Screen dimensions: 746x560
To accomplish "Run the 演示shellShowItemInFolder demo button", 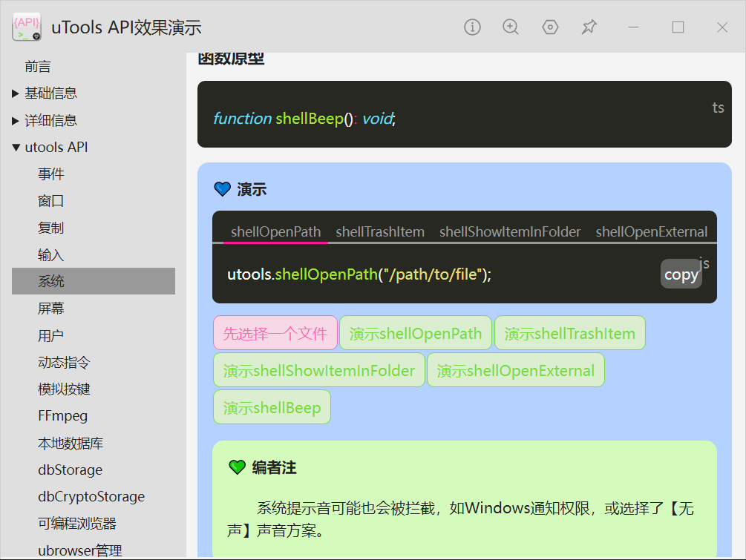I will (318, 370).
